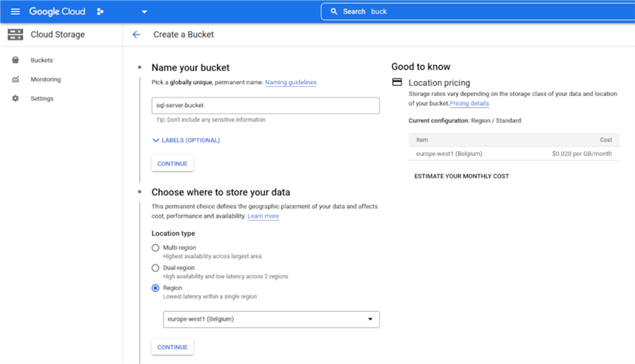This screenshot has height=364, width=635.
Task: Open Buckets in the sidebar
Action: tap(42, 60)
